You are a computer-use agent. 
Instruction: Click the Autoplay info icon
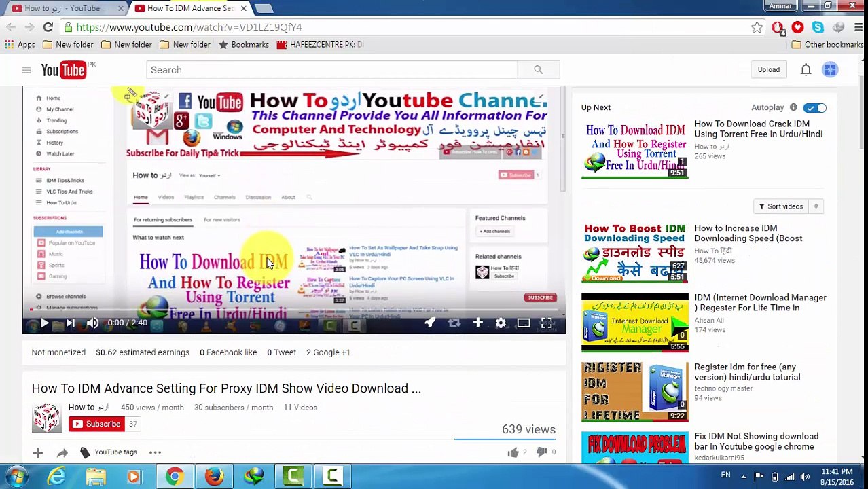(793, 107)
